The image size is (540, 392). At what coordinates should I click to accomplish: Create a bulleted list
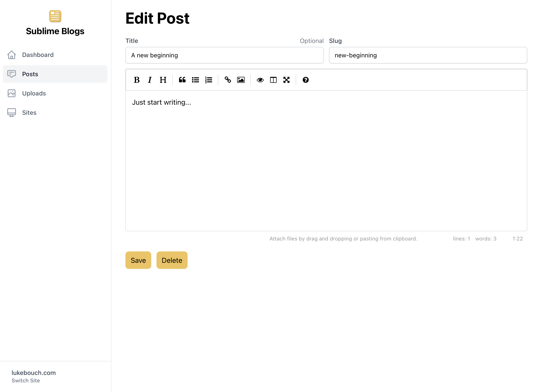[x=195, y=80]
